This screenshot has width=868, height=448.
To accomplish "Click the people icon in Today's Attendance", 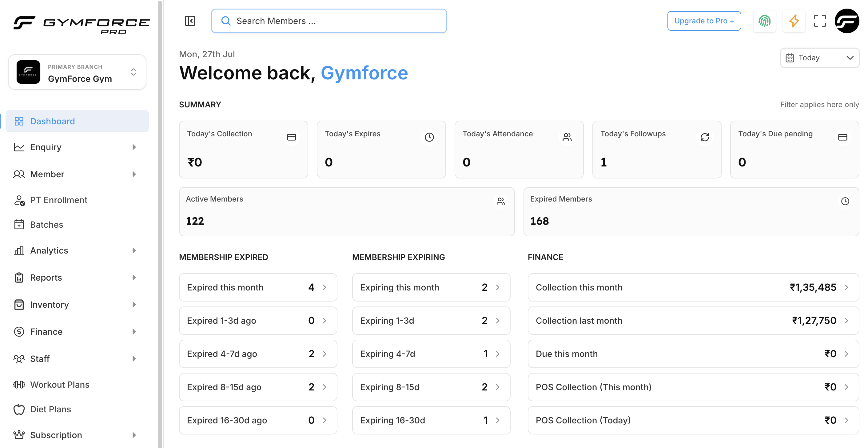I will (567, 137).
